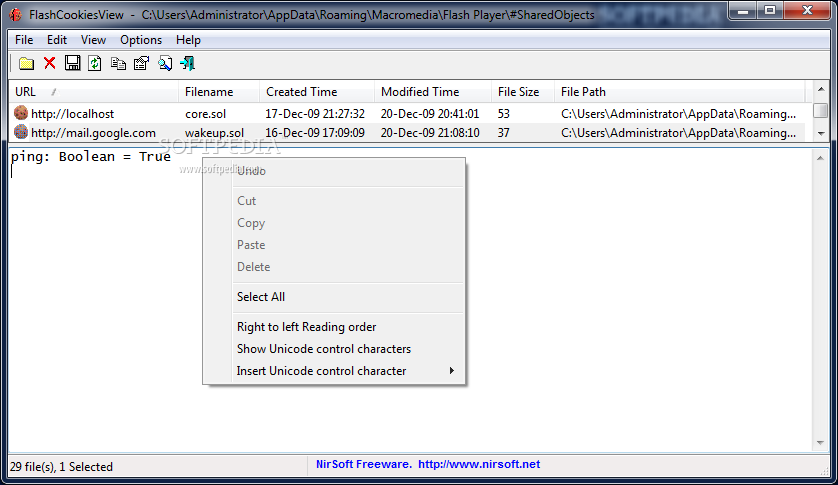Refresh the cookie list
This screenshot has width=838, height=485.
95,63
